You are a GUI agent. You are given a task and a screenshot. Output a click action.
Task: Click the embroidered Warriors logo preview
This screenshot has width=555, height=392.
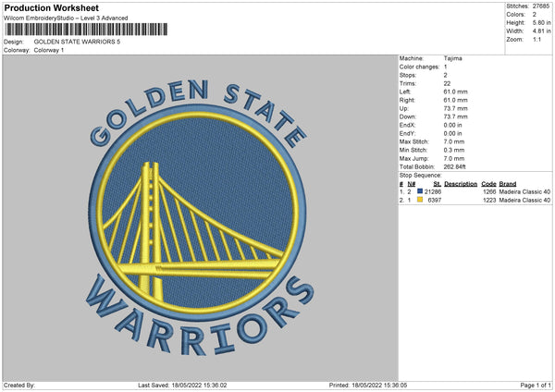(200, 216)
